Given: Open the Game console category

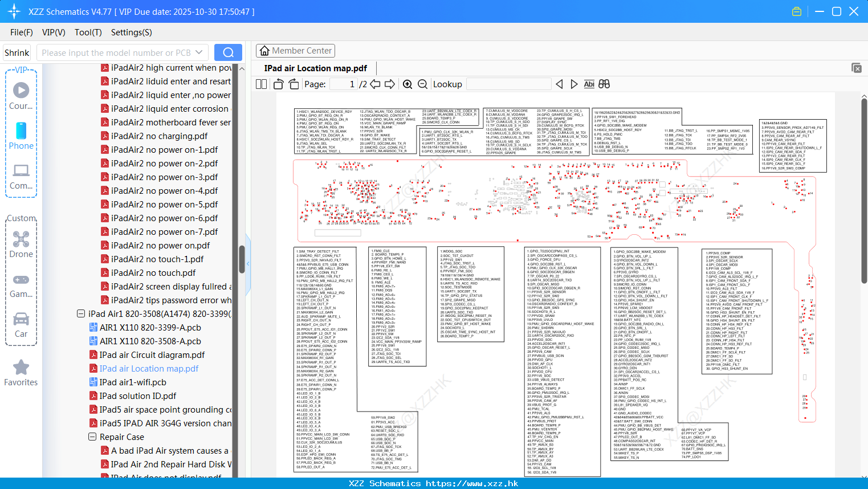Looking at the screenshot, I should 21,285.
